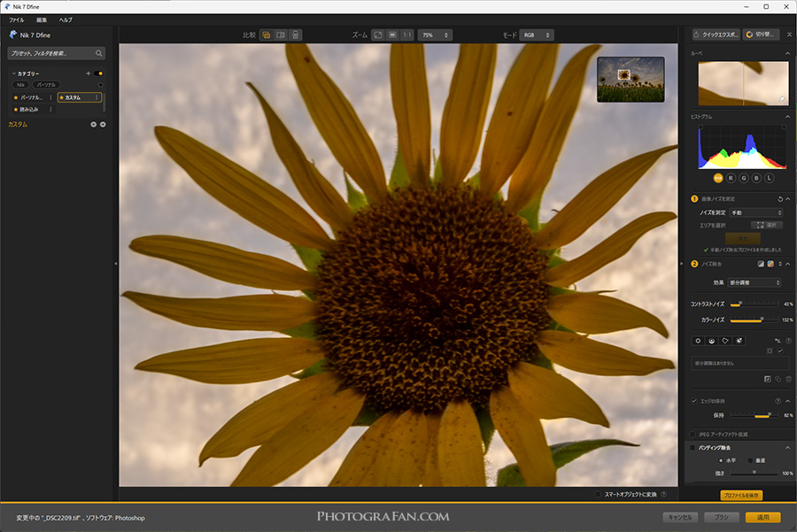The height and width of the screenshot is (532, 797).
Task: Select the L histogram channel button
Action: (x=769, y=178)
